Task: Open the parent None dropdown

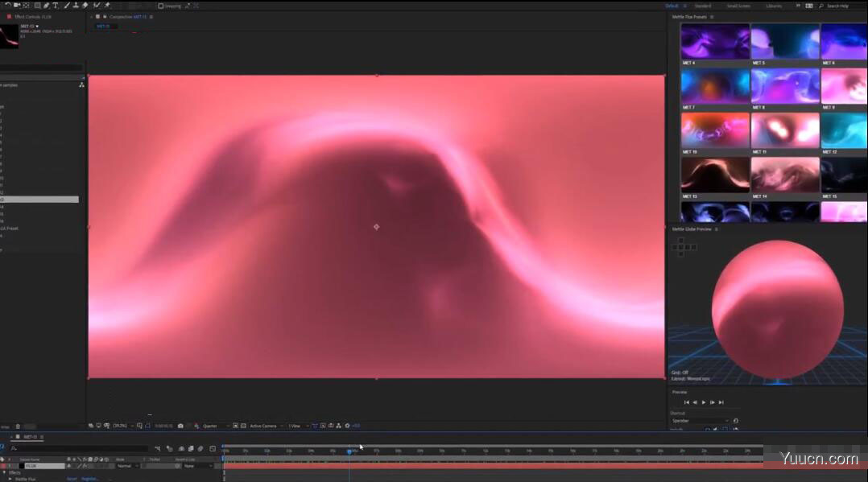Action: (196, 466)
